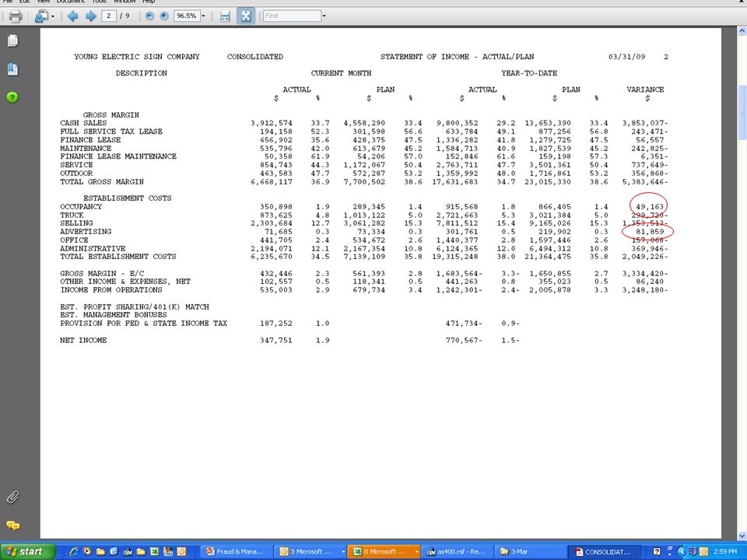
Task: Click the help icon in the system tray
Action: [657, 551]
